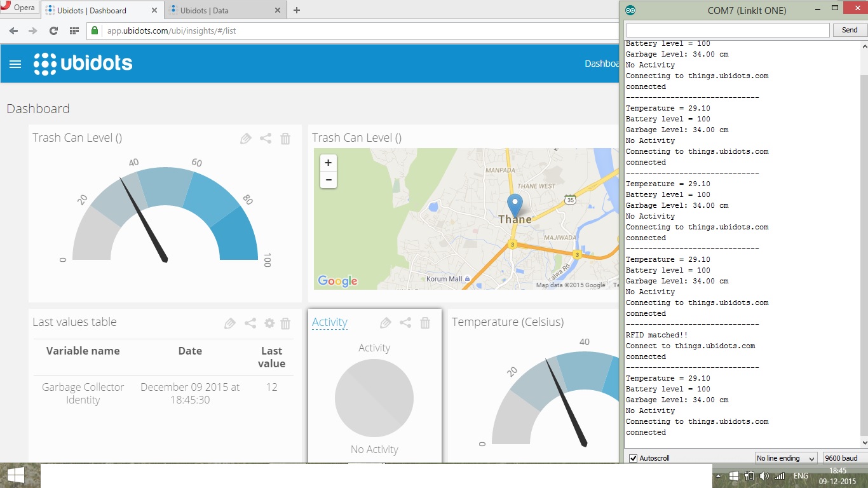Click the Windows Start button
This screenshot has height=488, width=868.
pos(16,475)
